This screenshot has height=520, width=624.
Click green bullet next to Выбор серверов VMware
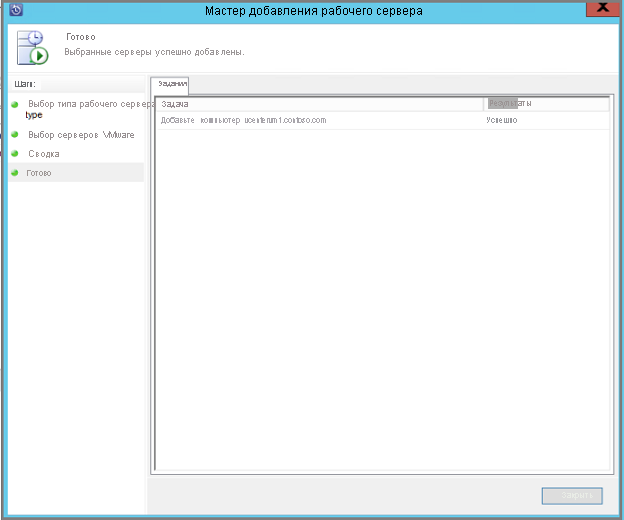click(x=15, y=134)
